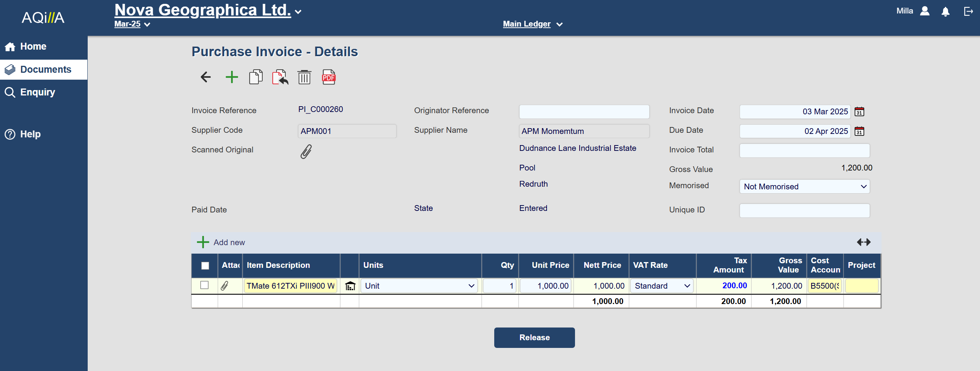The height and width of the screenshot is (371, 980).
Task: Expand table width with double-arrow icon
Action: (863, 242)
